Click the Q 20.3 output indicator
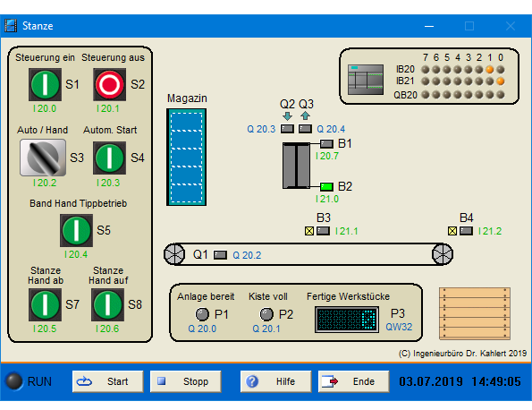This screenshot has height=410, width=532. pyautogui.click(x=287, y=129)
